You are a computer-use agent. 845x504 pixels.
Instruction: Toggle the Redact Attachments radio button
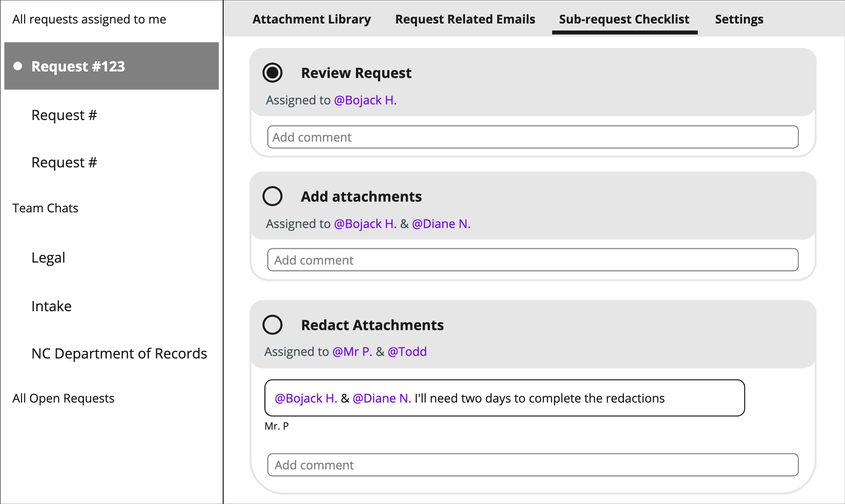tap(272, 325)
